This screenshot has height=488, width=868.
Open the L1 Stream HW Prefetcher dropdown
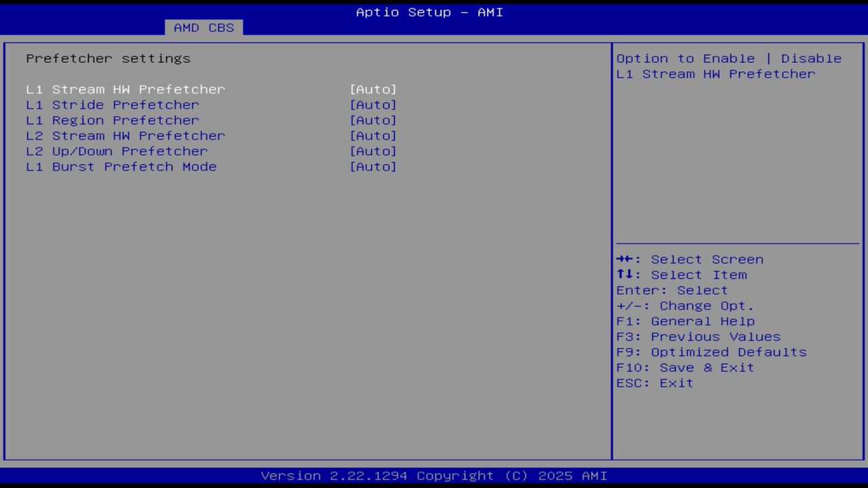tap(372, 89)
